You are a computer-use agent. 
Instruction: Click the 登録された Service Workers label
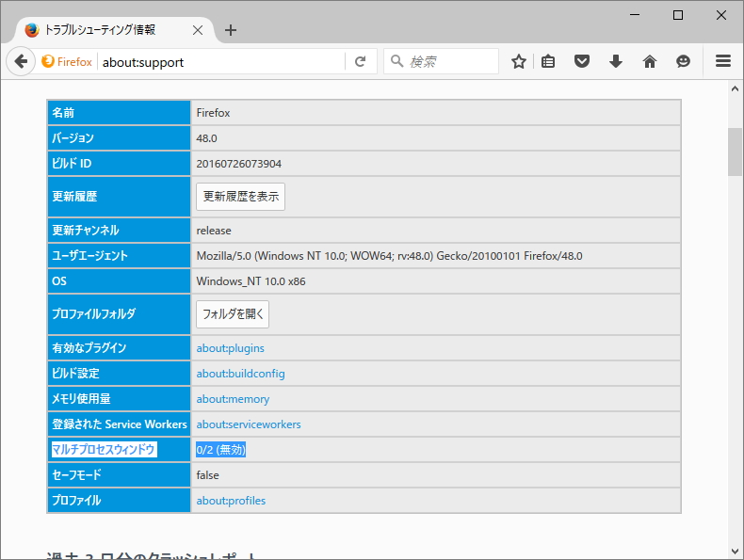pyautogui.click(x=119, y=424)
